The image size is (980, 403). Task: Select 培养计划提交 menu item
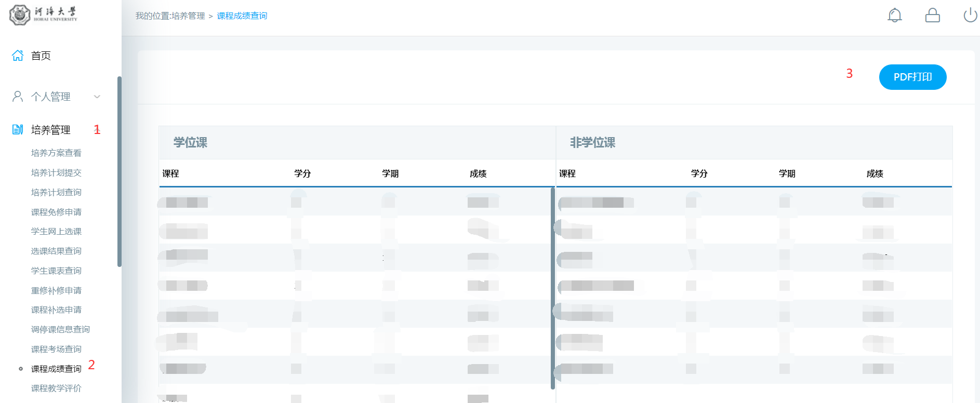pos(56,172)
